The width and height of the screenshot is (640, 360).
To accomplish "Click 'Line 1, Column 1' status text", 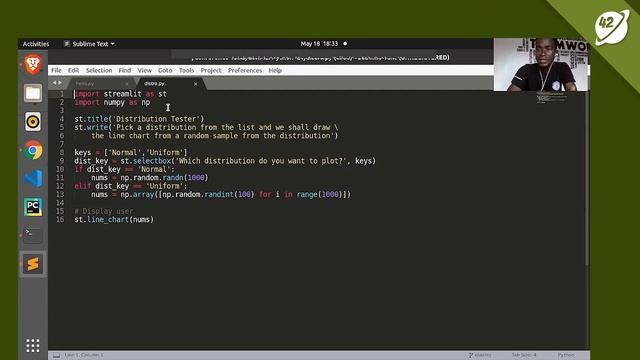I will point(84,355).
